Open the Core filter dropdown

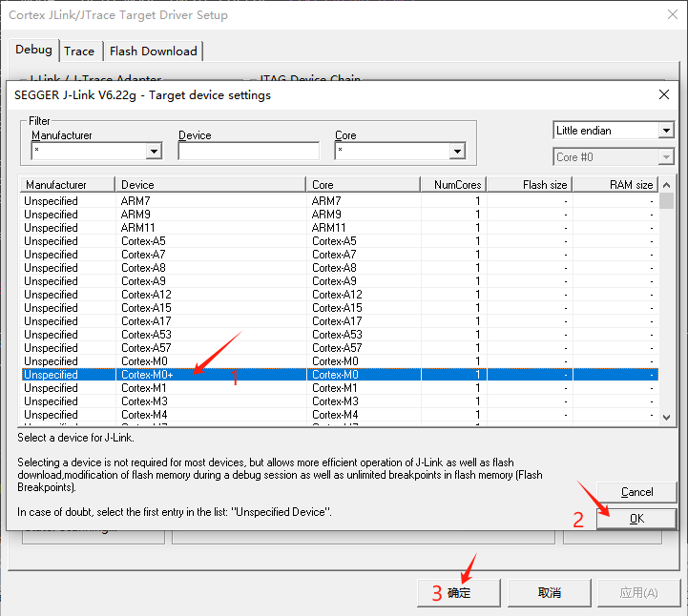pyautogui.click(x=458, y=152)
